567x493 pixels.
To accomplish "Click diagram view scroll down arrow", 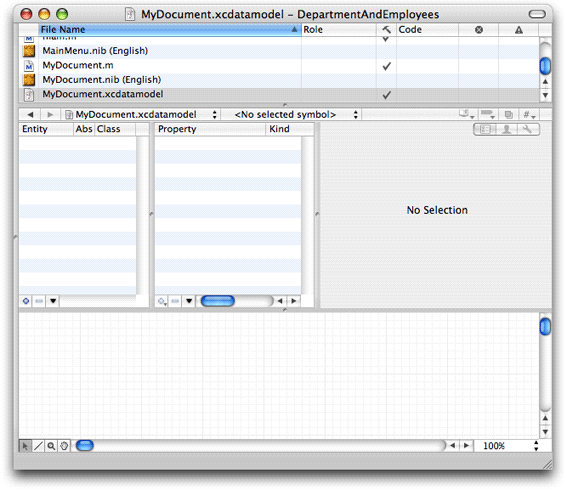I will (x=545, y=432).
